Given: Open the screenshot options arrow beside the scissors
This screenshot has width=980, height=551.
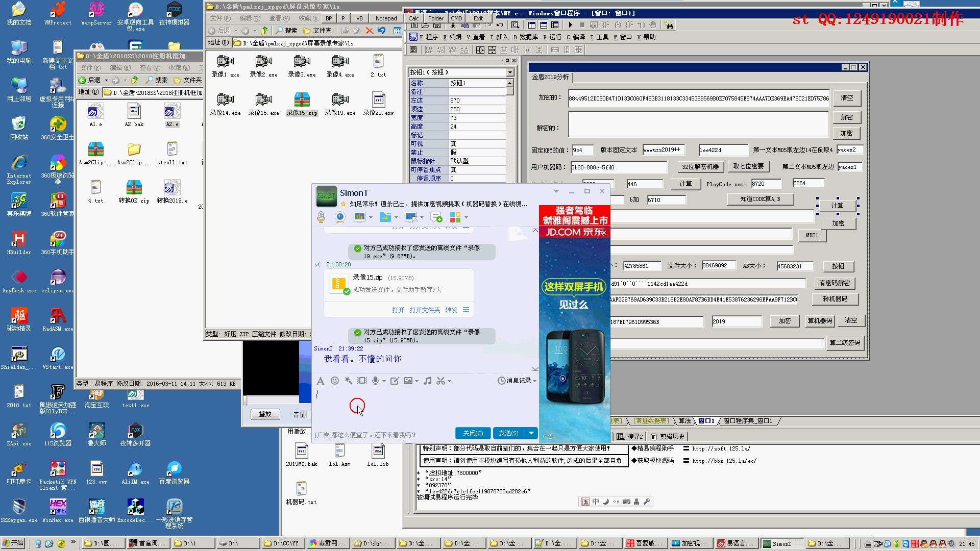Looking at the screenshot, I should click(449, 381).
